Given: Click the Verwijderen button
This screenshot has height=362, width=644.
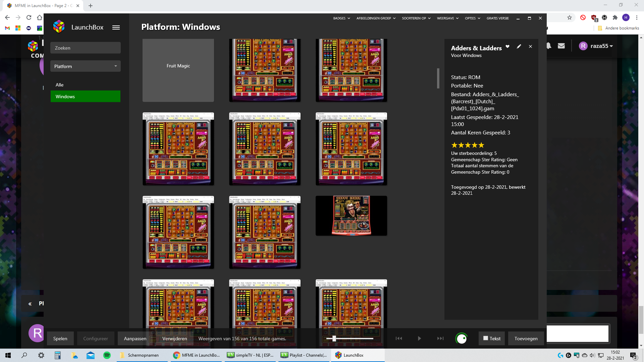Looking at the screenshot, I should [x=175, y=339].
